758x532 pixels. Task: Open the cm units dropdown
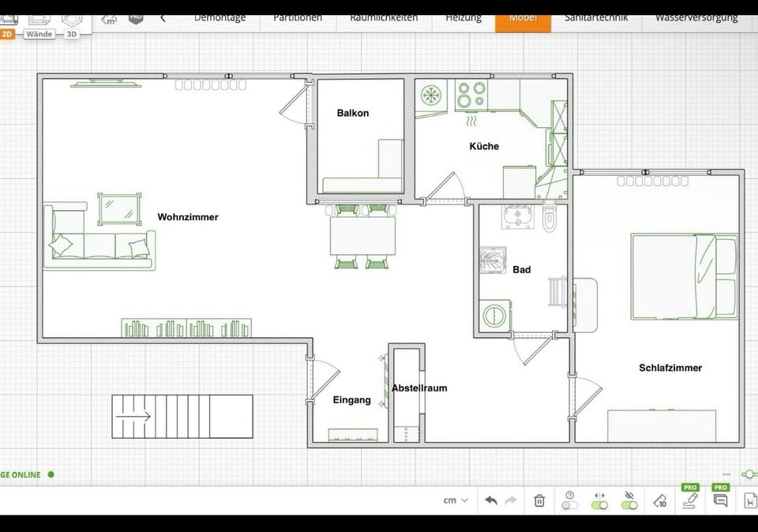[456, 500]
